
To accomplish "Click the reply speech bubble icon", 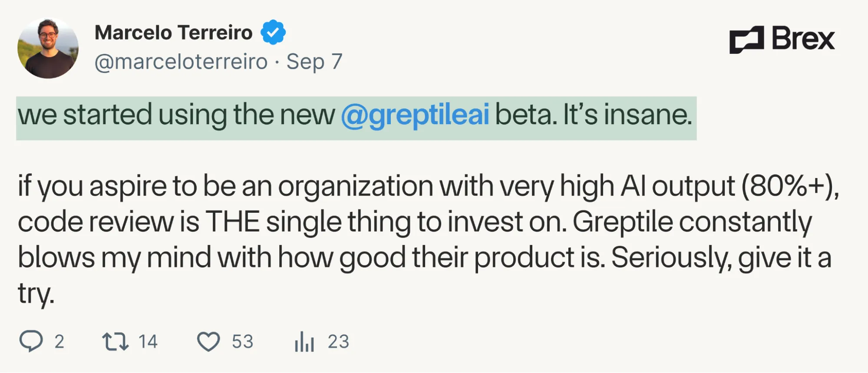I will click(31, 341).
